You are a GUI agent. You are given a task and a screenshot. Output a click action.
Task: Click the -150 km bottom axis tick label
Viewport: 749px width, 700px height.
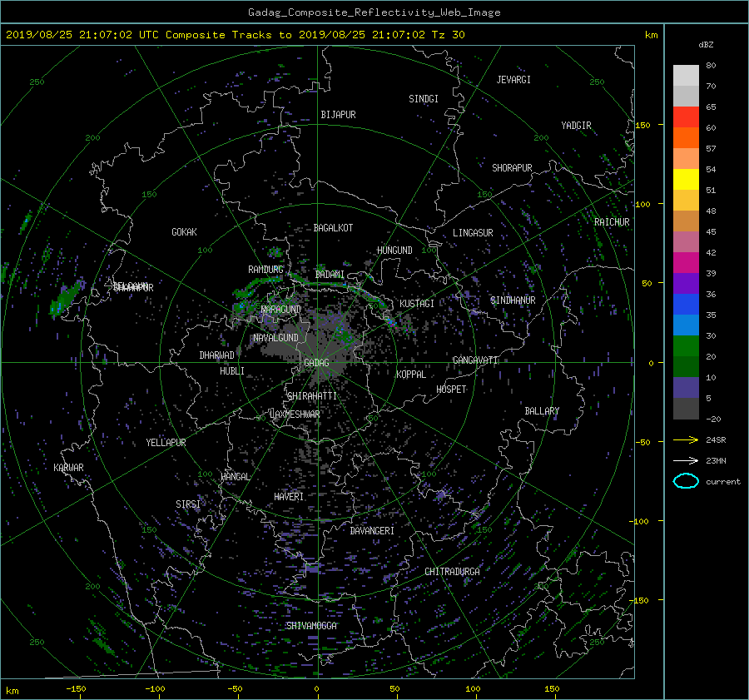click(x=76, y=688)
